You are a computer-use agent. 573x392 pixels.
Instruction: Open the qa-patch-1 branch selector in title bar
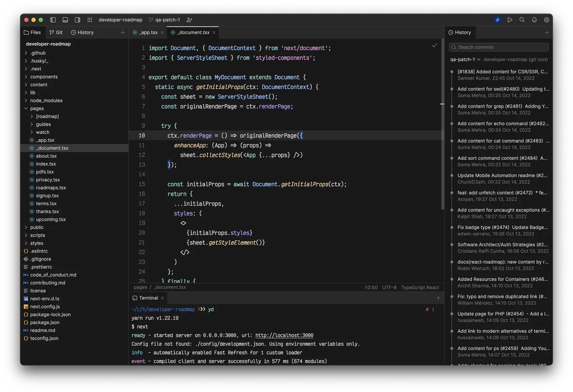click(x=164, y=20)
